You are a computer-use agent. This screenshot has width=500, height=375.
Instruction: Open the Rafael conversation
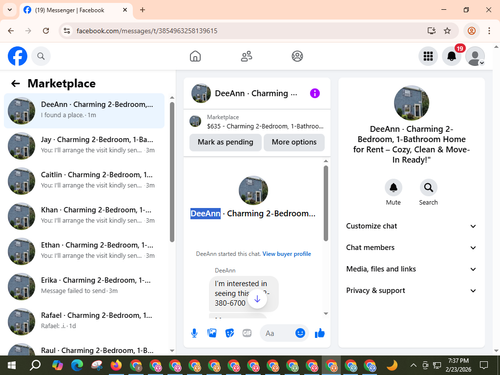[84, 322]
